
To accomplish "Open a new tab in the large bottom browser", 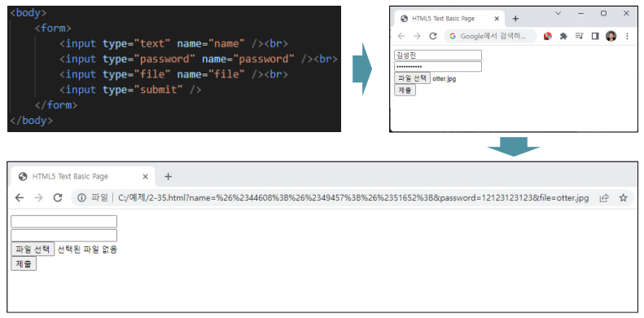I will click(x=168, y=176).
